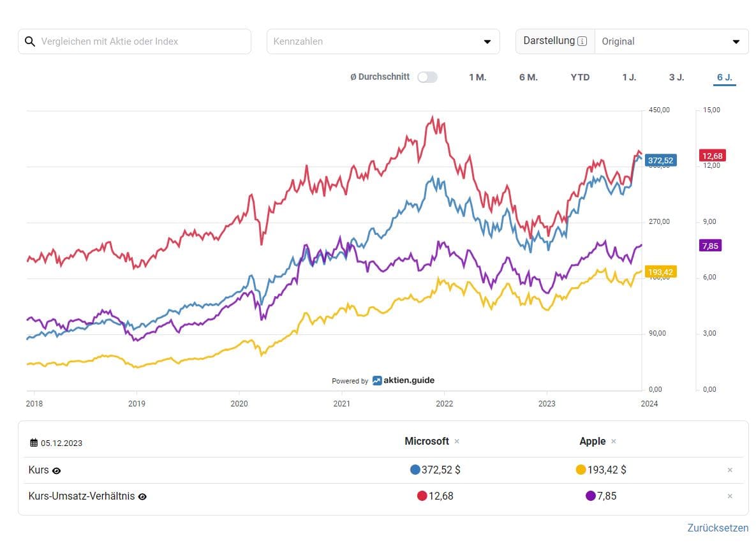Viewport: 756px width, 550px height.
Task: Click the info icon beside Darstellung
Action: (582, 40)
